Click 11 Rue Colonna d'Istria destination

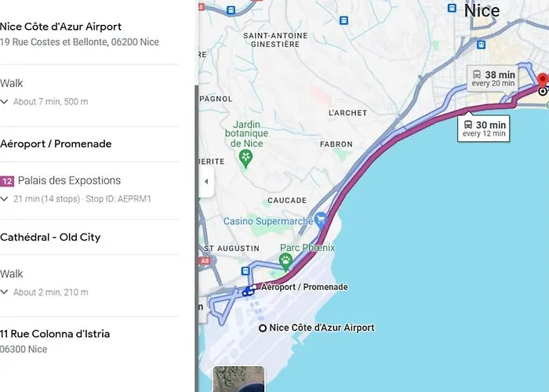tap(55, 334)
